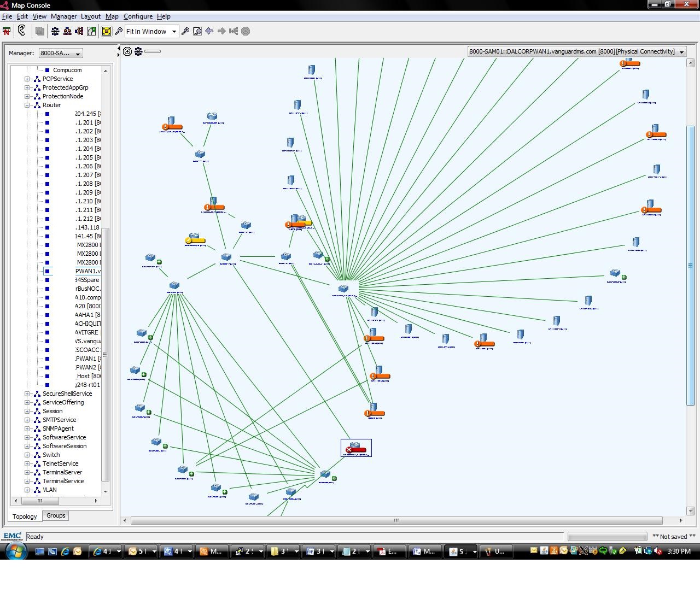This screenshot has width=700, height=593.
Task: Expand the Session tree node
Action: (x=27, y=411)
